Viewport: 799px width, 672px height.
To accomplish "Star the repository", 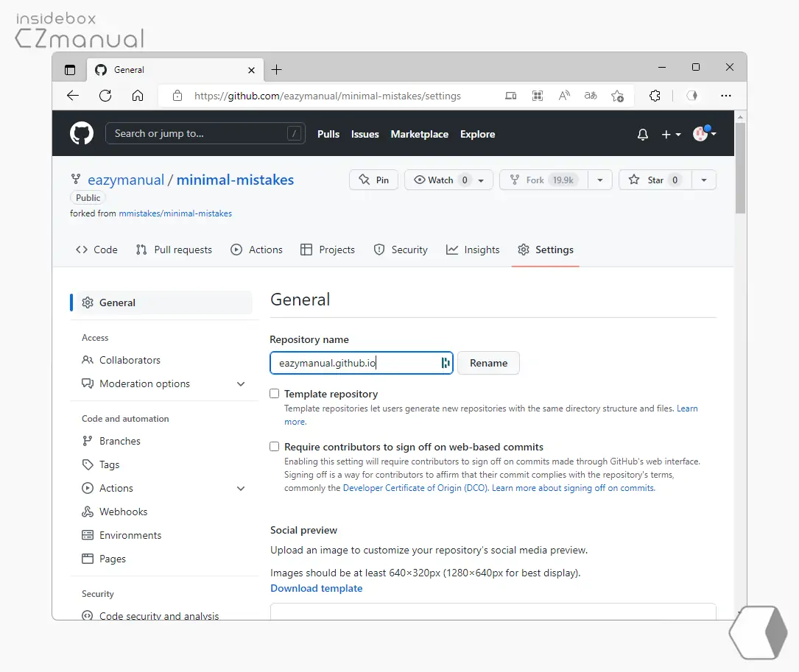I will pos(655,180).
